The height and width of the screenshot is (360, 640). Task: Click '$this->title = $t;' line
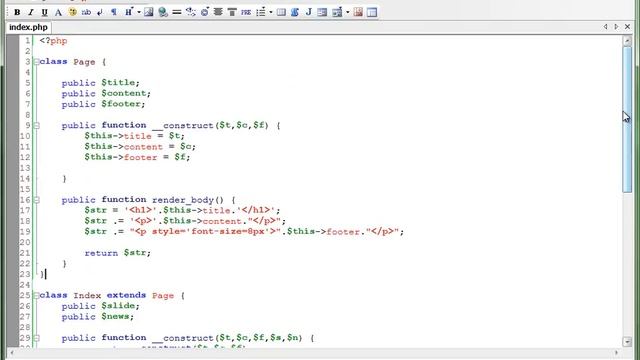tap(135, 136)
